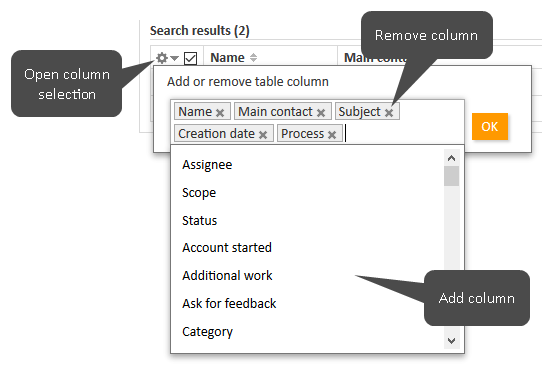Expand dropdown arrow beside gear icon
Viewport: 542px width, 370px height.
pyautogui.click(x=174, y=58)
